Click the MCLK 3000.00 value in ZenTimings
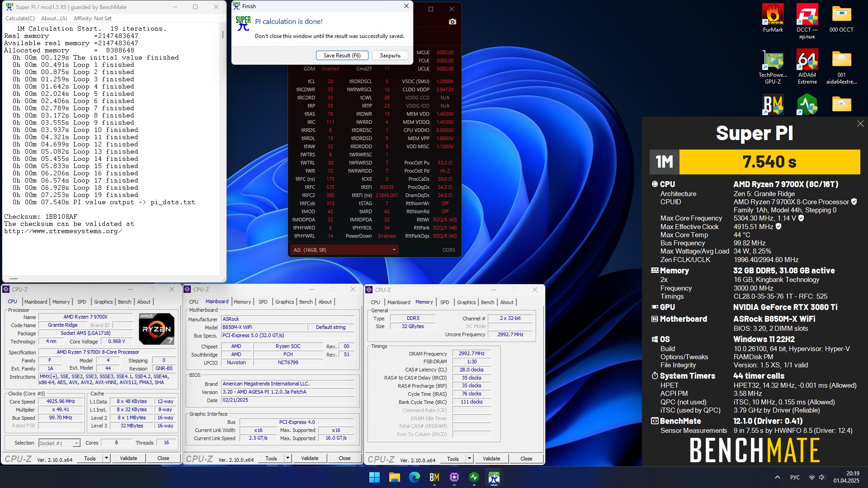Screen dimensions: 868x488 click(x=445, y=52)
